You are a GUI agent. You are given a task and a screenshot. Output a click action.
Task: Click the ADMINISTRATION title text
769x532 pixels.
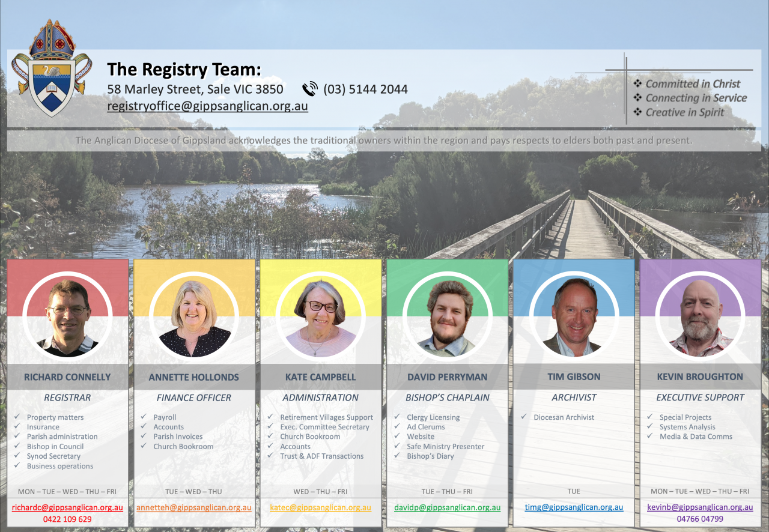click(320, 397)
